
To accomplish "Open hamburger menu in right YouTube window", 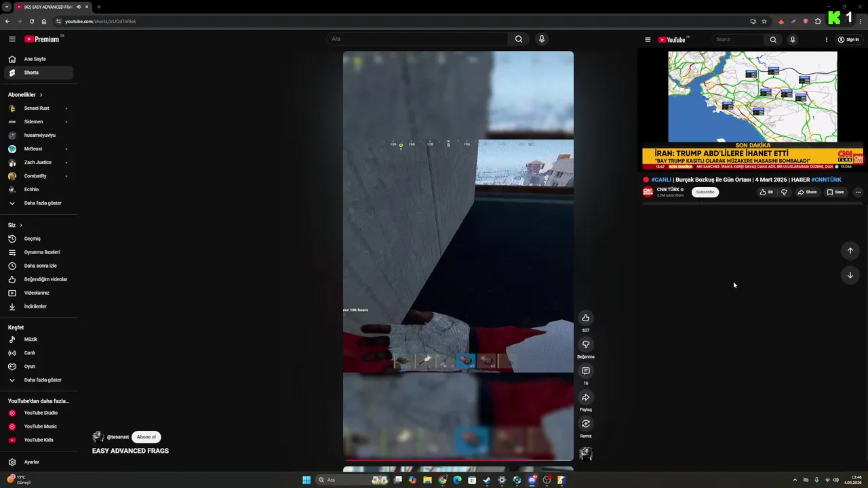I will click(x=648, y=40).
